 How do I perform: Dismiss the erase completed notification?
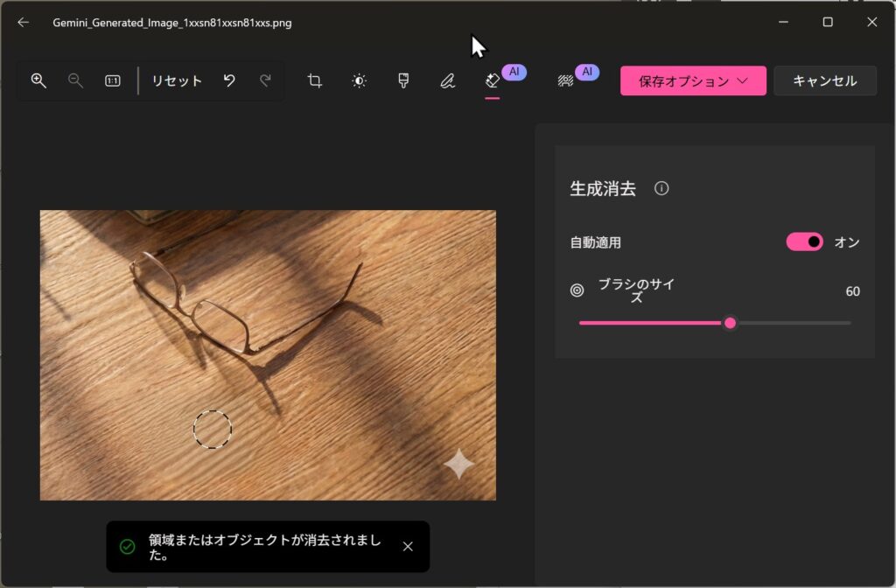click(408, 547)
